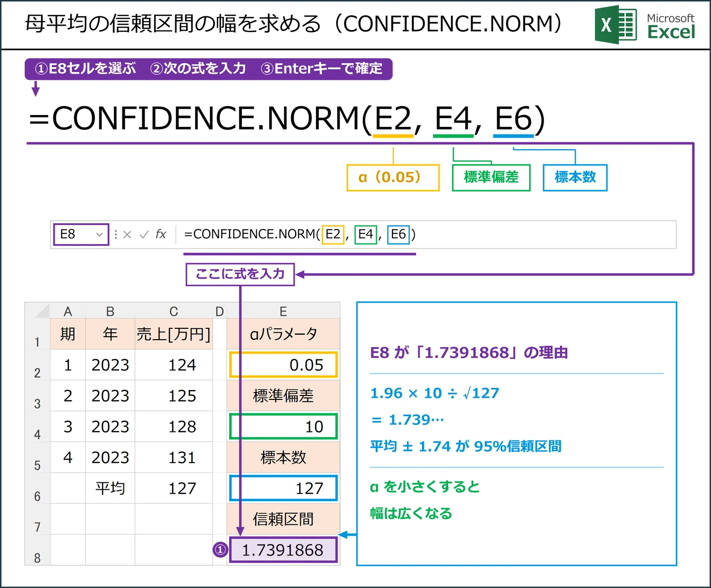Click the α (0.05) yellow label box
The height and width of the screenshot is (588, 711).
393,178
